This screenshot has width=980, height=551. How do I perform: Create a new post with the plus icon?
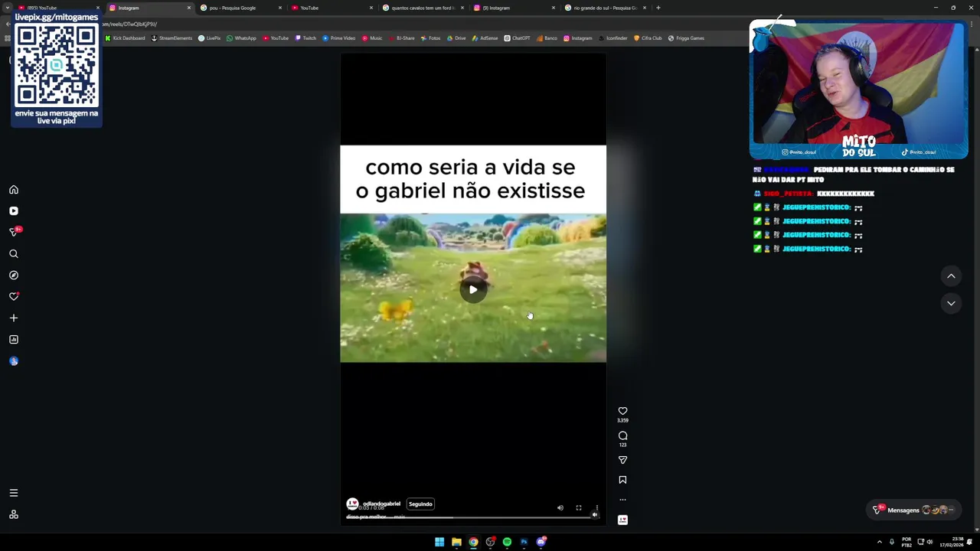point(14,318)
